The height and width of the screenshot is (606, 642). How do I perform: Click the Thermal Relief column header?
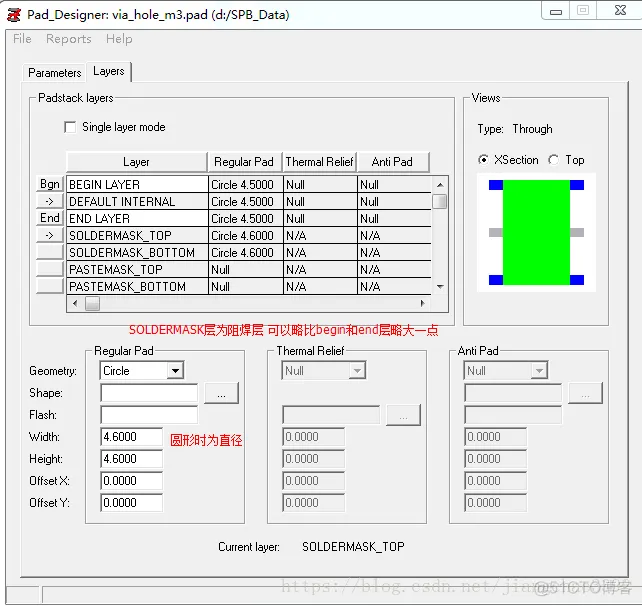coord(319,162)
